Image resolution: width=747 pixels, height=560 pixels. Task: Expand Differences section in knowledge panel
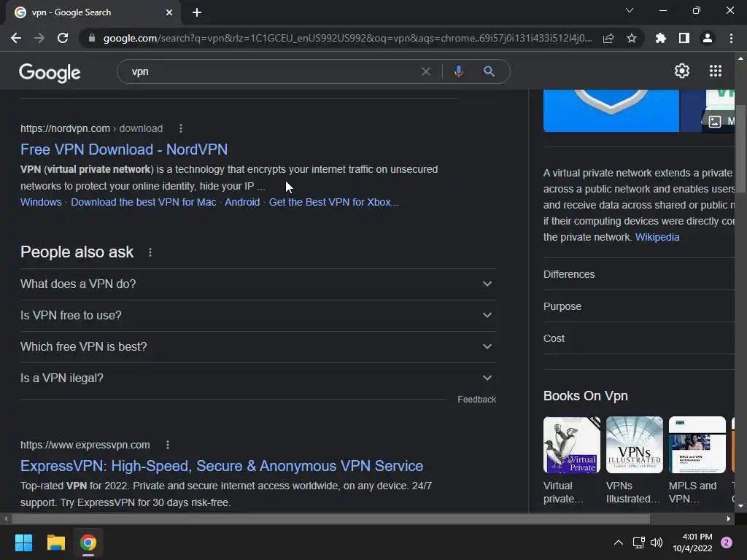tap(638, 274)
